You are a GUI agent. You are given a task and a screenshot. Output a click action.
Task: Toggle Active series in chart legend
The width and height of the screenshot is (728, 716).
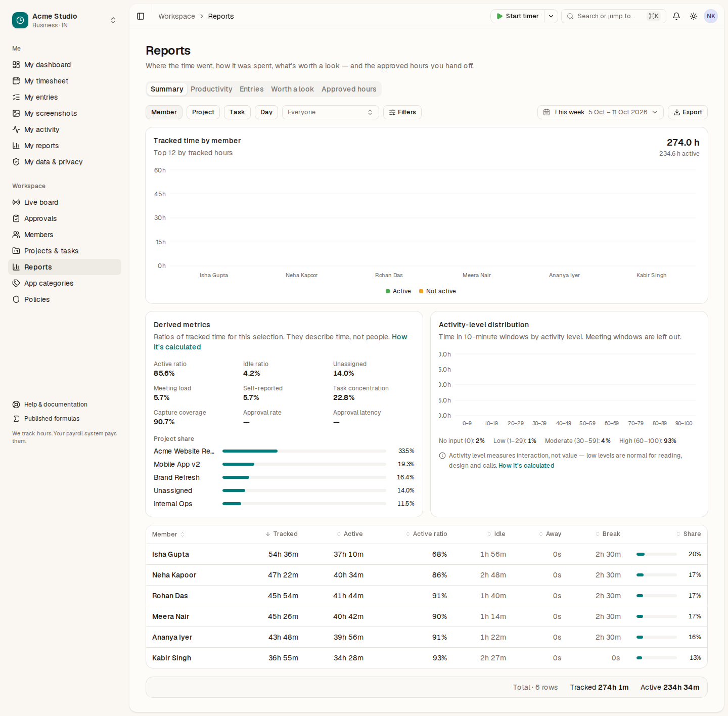point(398,291)
